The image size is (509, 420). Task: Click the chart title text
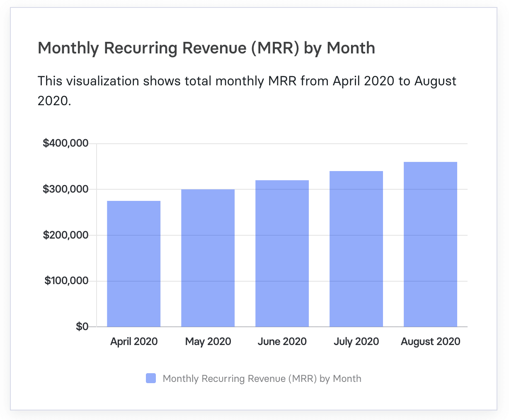coord(206,48)
